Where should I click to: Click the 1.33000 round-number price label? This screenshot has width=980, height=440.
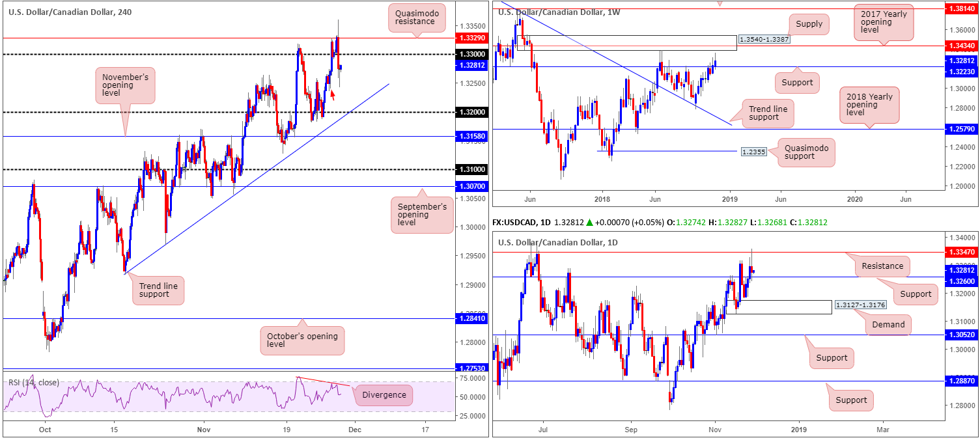[471, 54]
